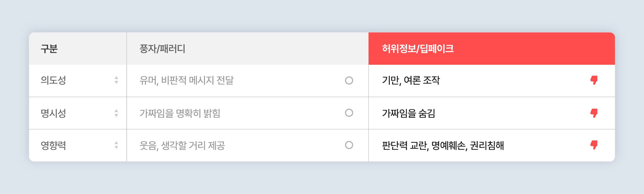
Task: Click the grayed 웃음, 생각할 거리 제공 text
Action: pos(182,146)
